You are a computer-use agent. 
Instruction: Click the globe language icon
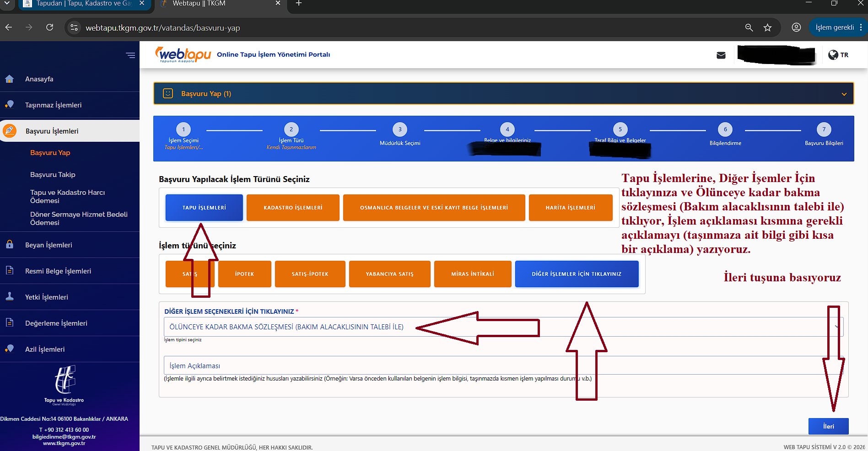pos(833,55)
